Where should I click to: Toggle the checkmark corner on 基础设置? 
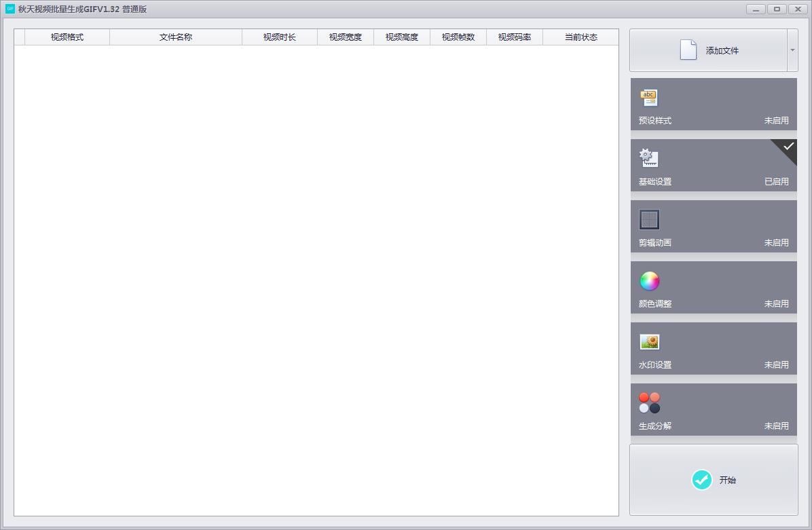787,149
